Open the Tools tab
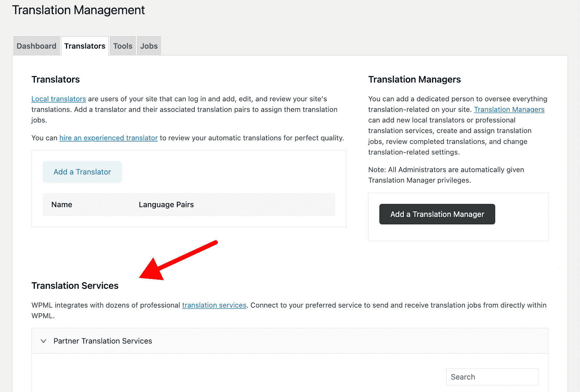 coord(123,46)
